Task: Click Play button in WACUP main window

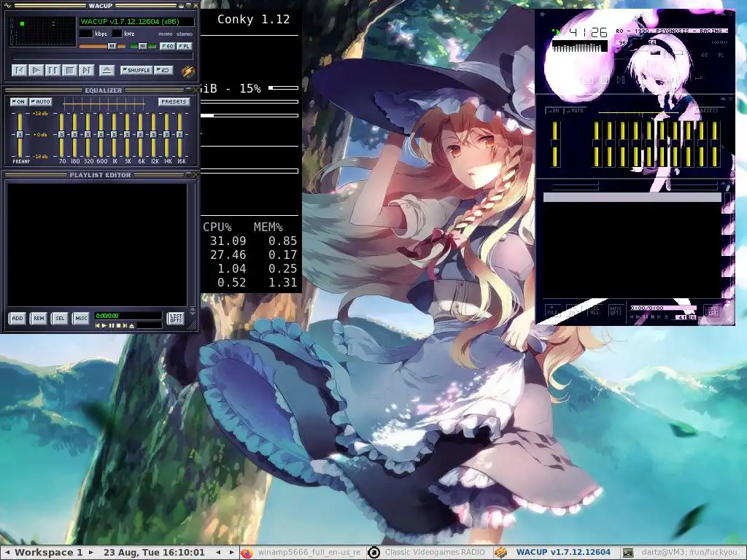Action: pos(36,71)
